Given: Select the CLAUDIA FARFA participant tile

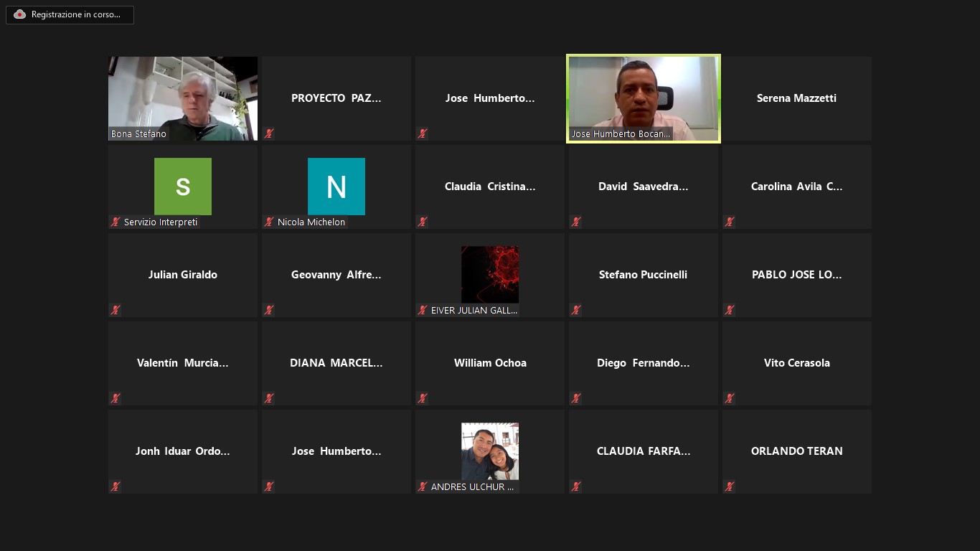Looking at the screenshot, I should [x=644, y=451].
